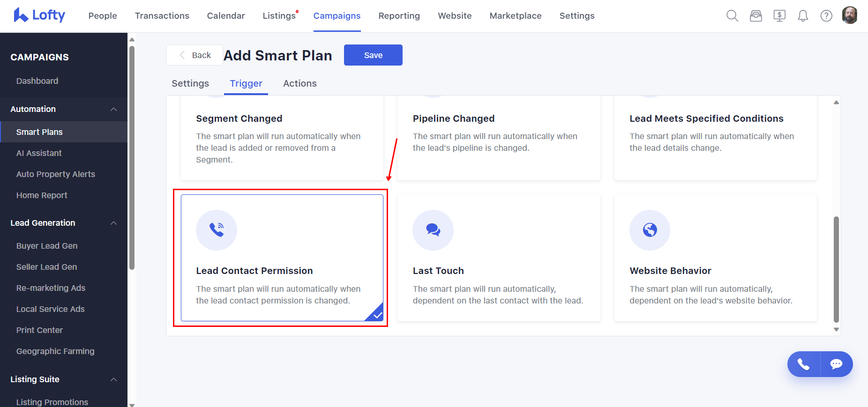Select the Last Touch trigger card

pyautogui.click(x=498, y=258)
